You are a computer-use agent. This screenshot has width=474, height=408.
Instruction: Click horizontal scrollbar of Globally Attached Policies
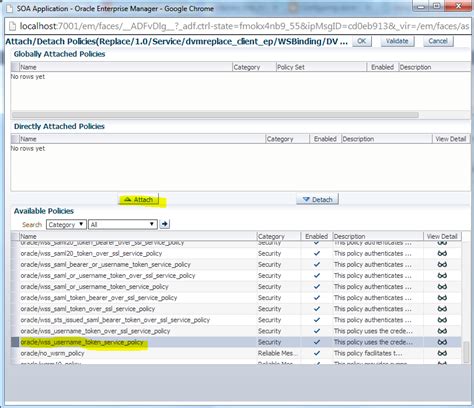(215, 115)
